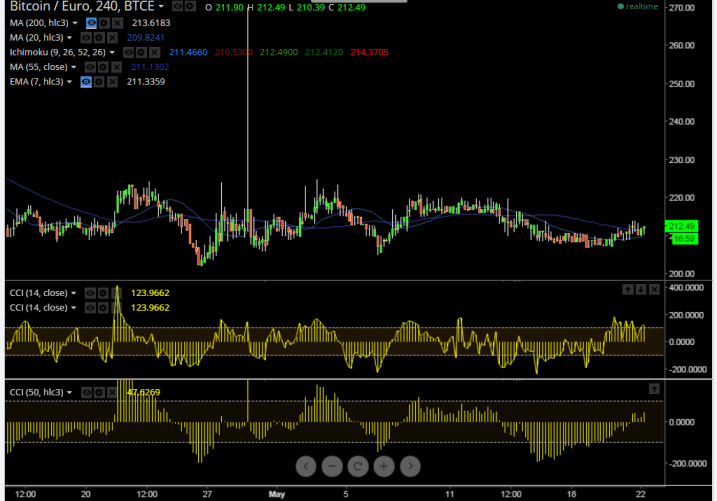Click the high price value 212.49 in OHLC
The width and height of the screenshot is (717, 501).
coord(271,7)
